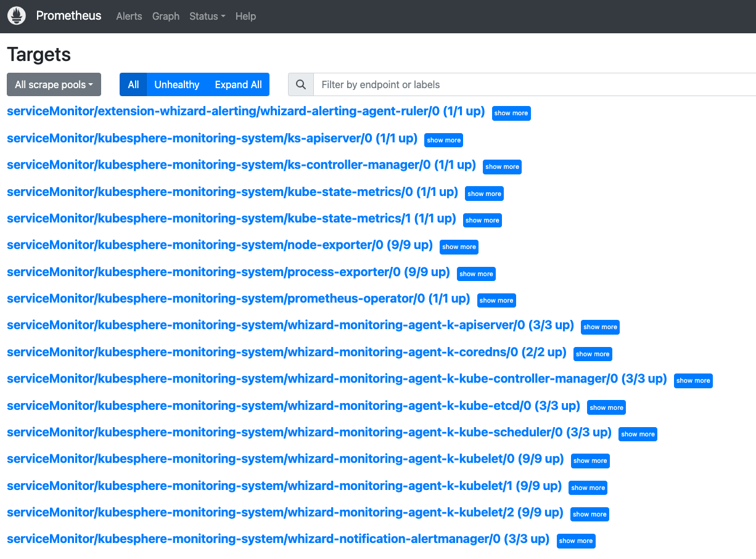Select the All filter toggle
The width and height of the screenshot is (756, 559).
click(x=133, y=84)
